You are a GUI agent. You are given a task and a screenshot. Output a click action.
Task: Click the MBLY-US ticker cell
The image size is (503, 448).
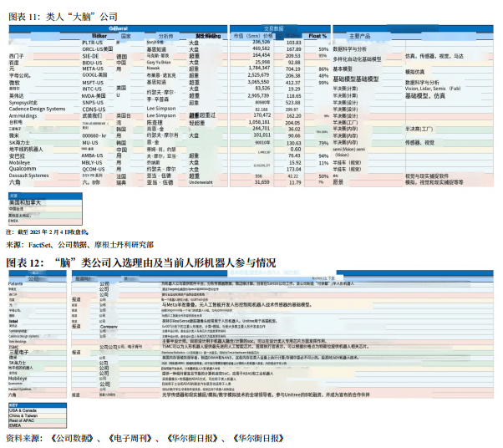[92, 163]
